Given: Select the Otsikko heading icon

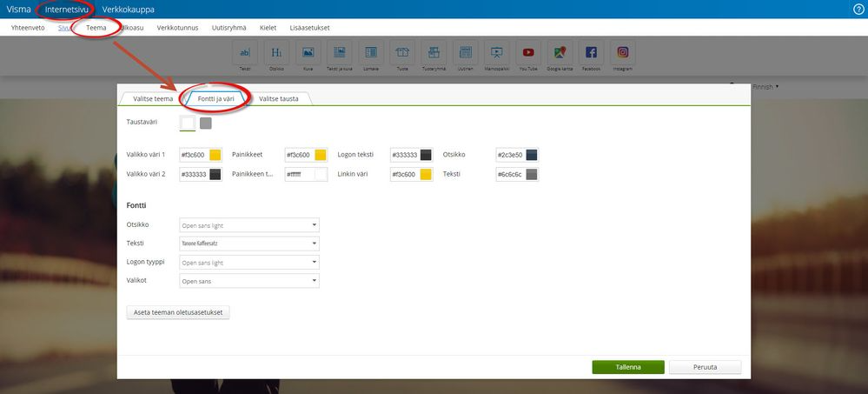Looking at the screenshot, I should click(276, 53).
